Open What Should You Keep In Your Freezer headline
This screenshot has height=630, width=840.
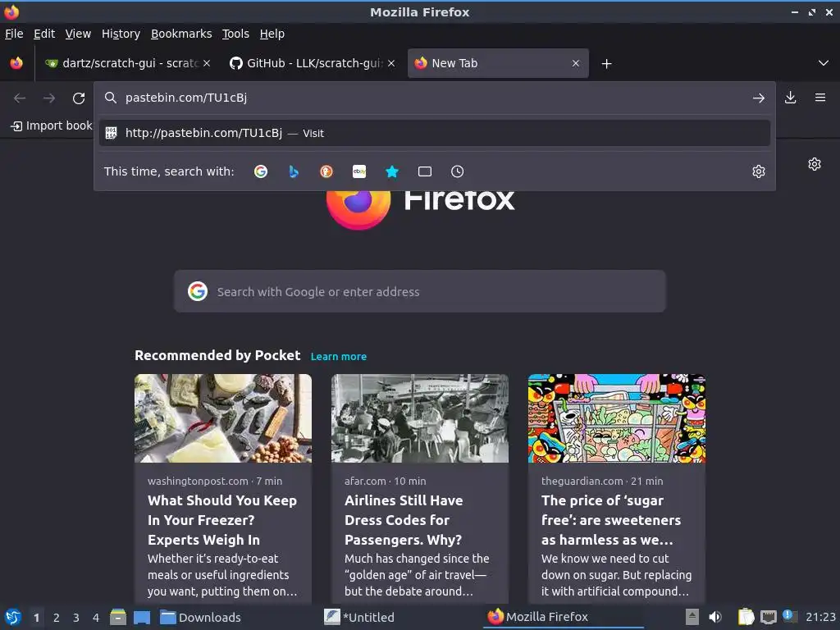click(x=222, y=520)
